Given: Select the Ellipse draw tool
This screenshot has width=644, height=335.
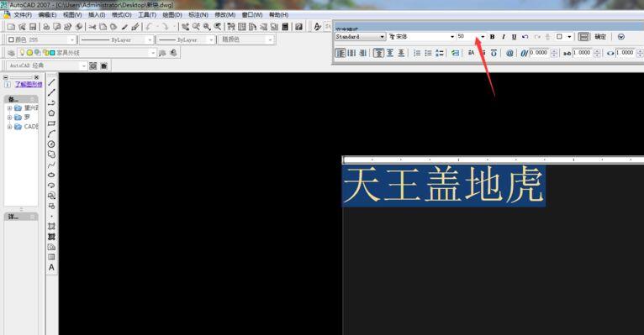Looking at the screenshot, I should click(51, 175).
